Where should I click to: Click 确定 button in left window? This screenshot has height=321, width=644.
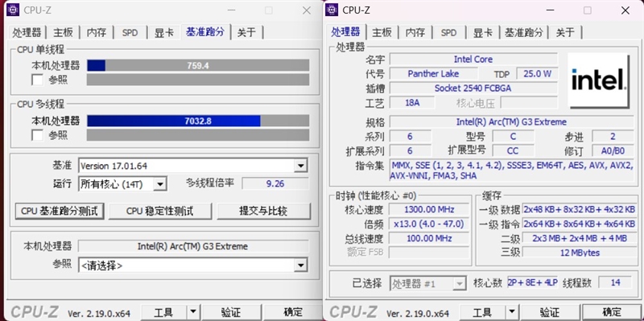click(292, 312)
